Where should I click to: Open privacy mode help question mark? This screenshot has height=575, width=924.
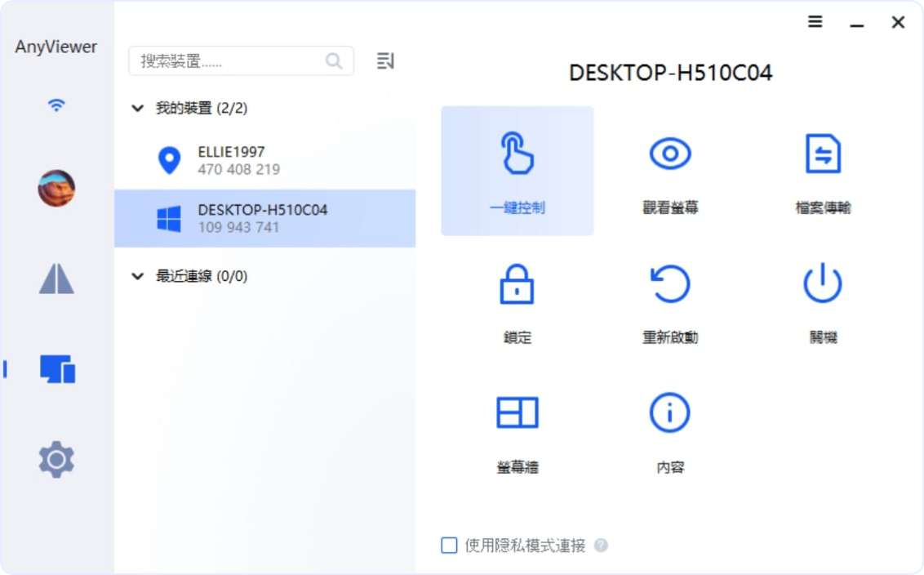point(601,545)
